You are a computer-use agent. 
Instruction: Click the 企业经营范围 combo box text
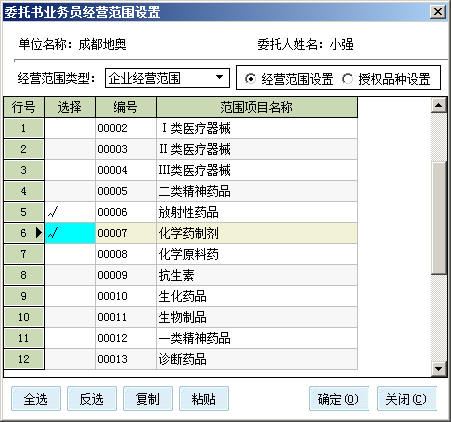(x=144, y=78)
